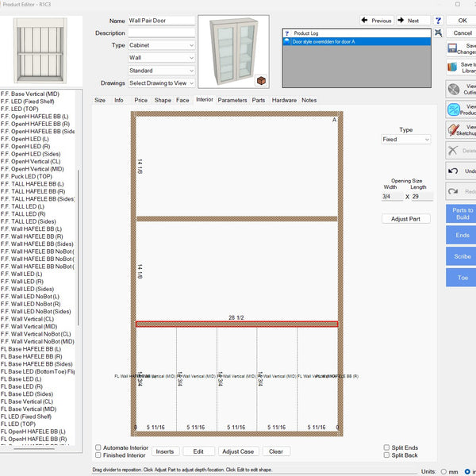The height and width of the screenshot is (476, 476).
Task: Toggle the Split Ends checkbox
Action: tap(386, 447)
